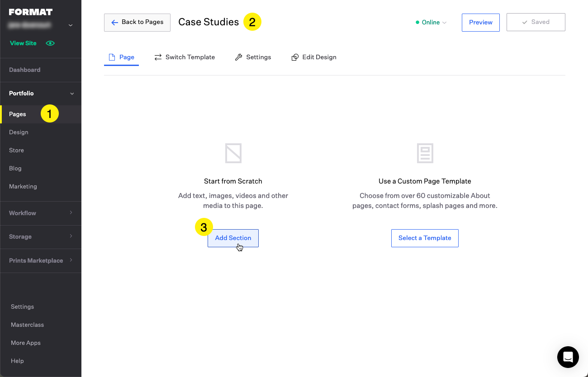Image resolution: width=588 pixels, height=377 pixels.
Task: Click the Page tab document icon
Action: 112,57
